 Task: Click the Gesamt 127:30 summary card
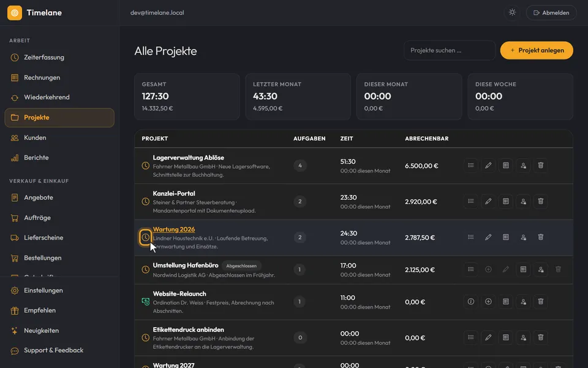tap(187, 96)
